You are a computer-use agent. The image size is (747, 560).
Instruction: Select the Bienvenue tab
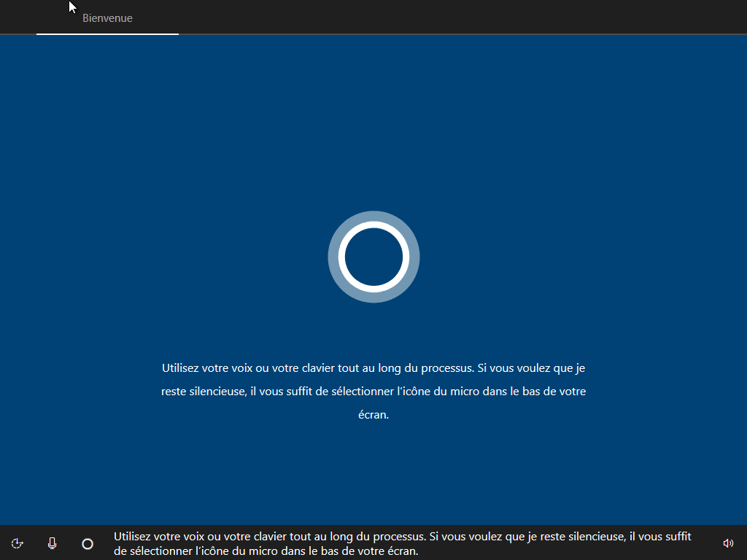pos(107,17)
